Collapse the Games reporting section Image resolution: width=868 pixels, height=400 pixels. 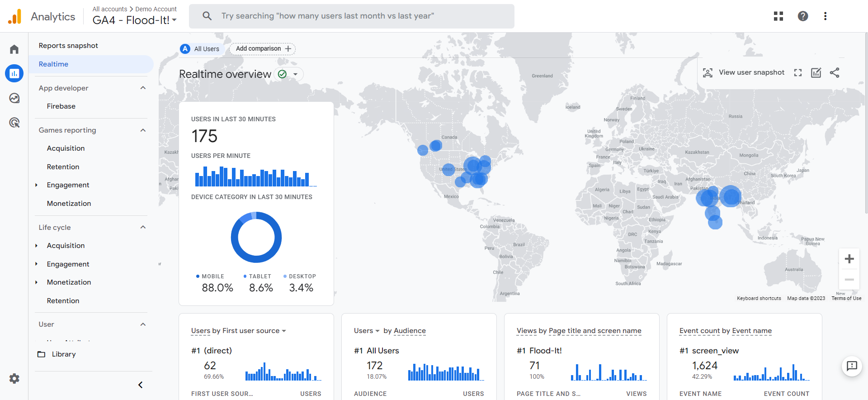pos(143,130)
